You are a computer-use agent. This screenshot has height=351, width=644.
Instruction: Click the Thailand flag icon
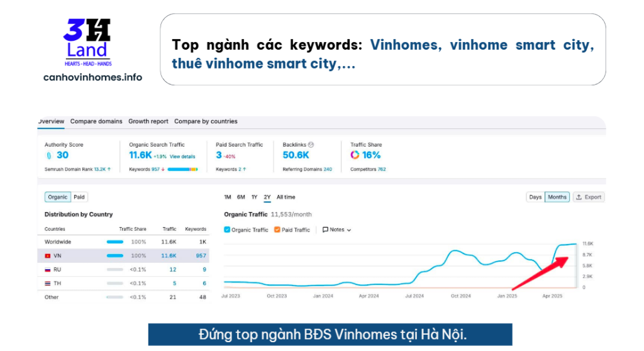click(x=48, y=284)
